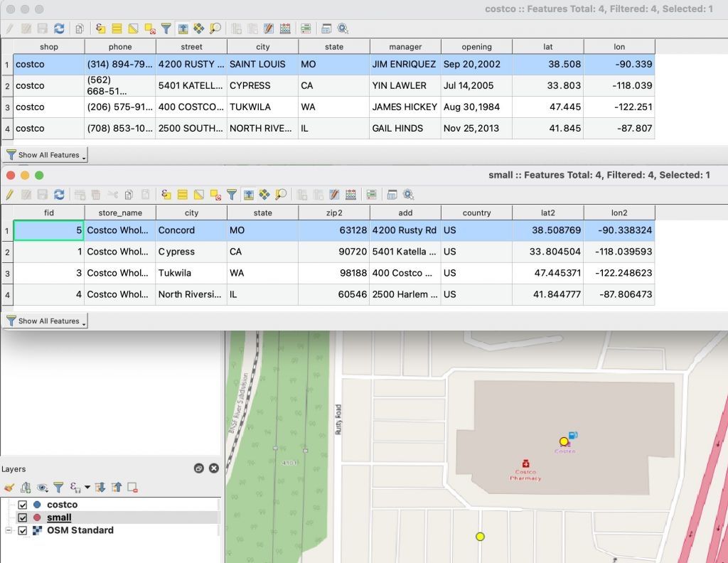The width and height of the screenshot is (728, 563).
Task: Float the Layers panel
Action: [199, 468]
